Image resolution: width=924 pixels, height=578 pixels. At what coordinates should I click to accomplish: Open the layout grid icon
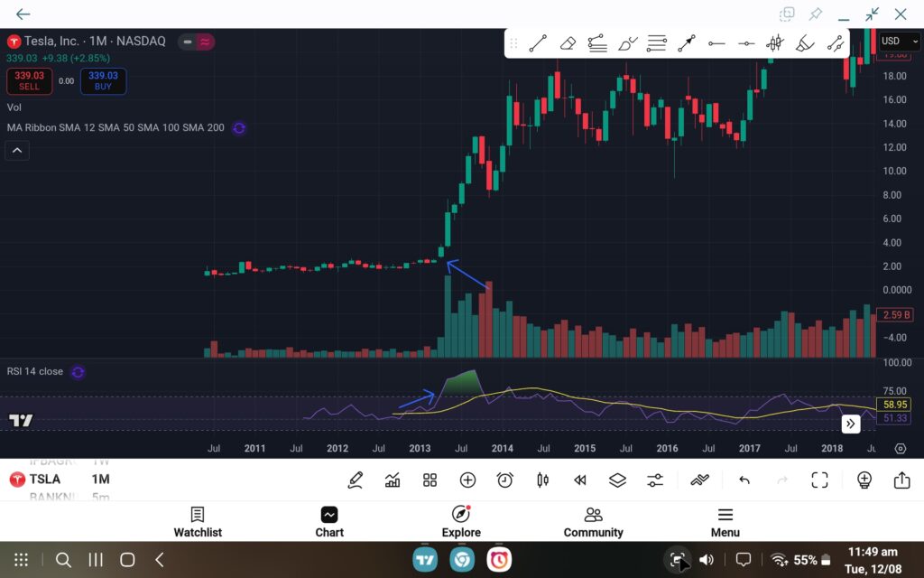click(430, 480)
